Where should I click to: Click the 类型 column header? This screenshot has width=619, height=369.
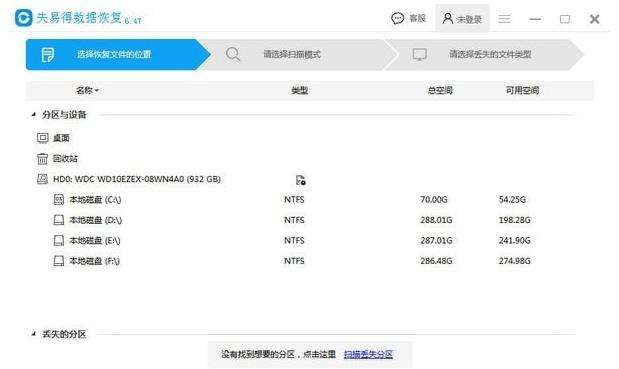click(x=299, y=90)
